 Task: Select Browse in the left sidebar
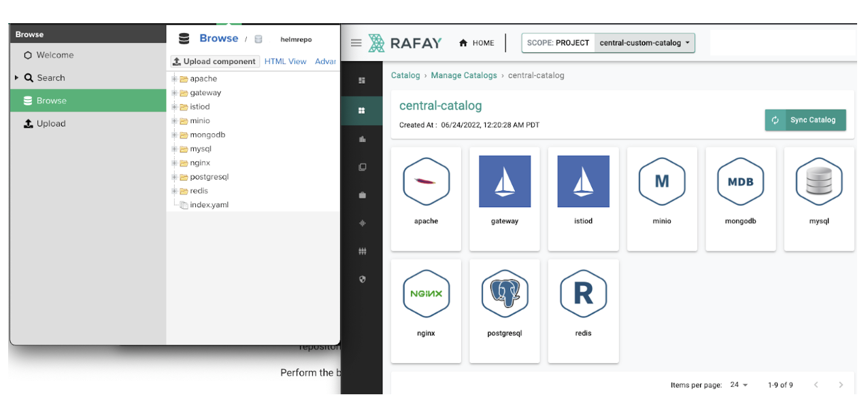tap(88, 101)
